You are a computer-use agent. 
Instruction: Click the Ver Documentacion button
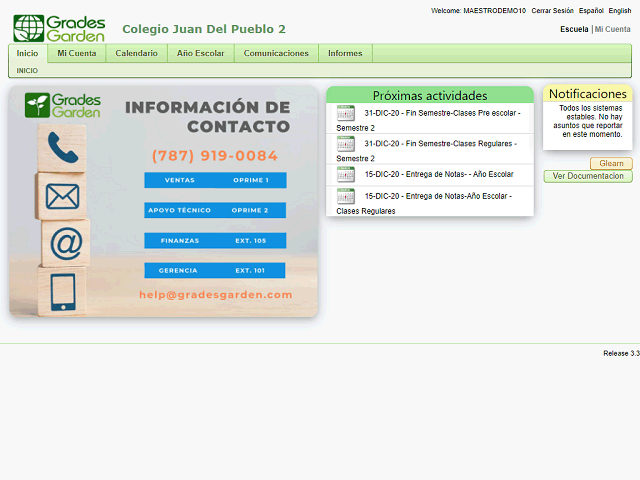pyautogui.click(x=588, y=176)
